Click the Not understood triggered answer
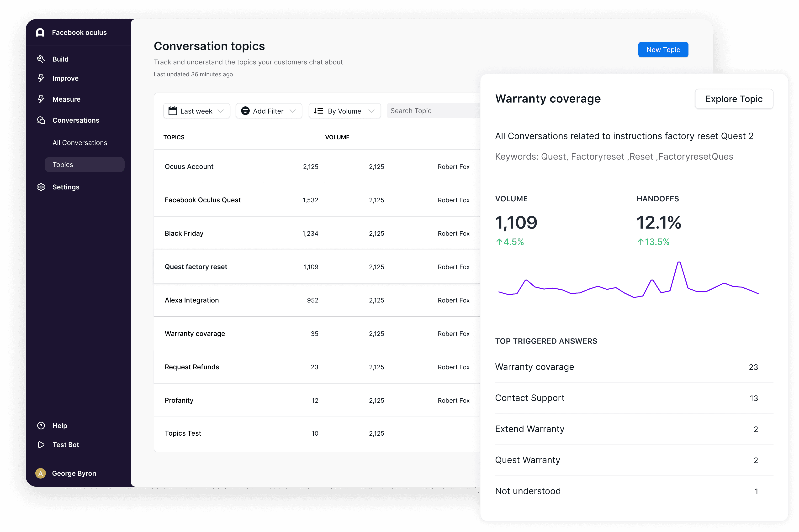This screenshot has height=532, width=799. coord(634,491)
